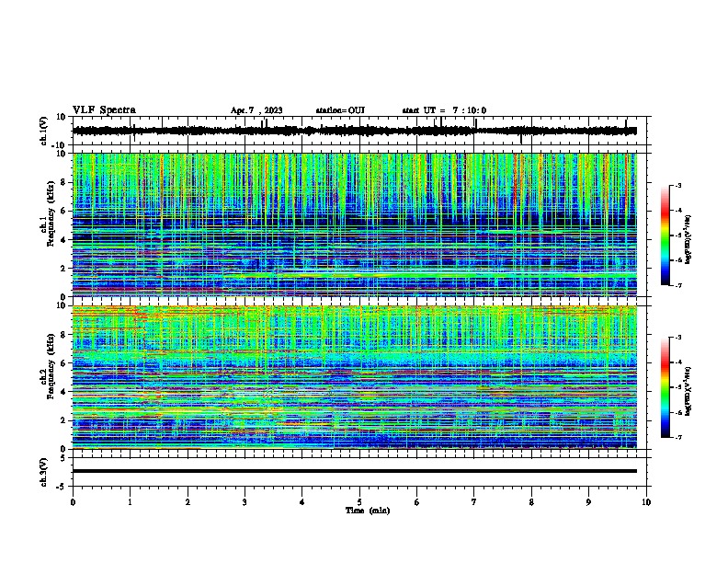Screen dimensions: 728x563
Task: Click the time axis tick label "3"
Action: [245, 502]
